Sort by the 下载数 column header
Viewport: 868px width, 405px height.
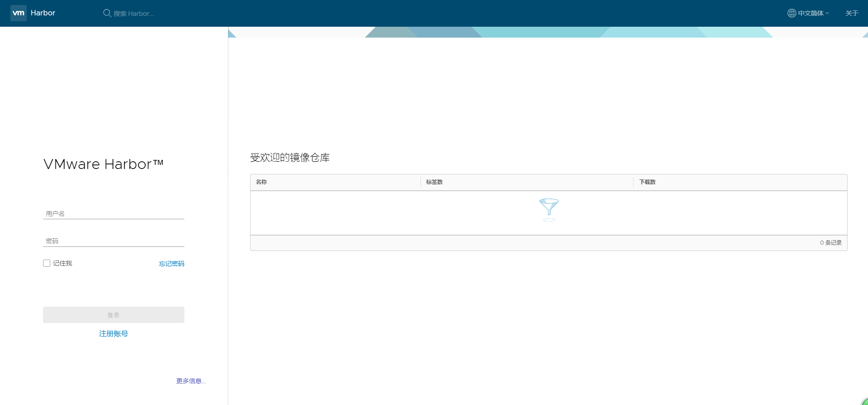(647, 182)
